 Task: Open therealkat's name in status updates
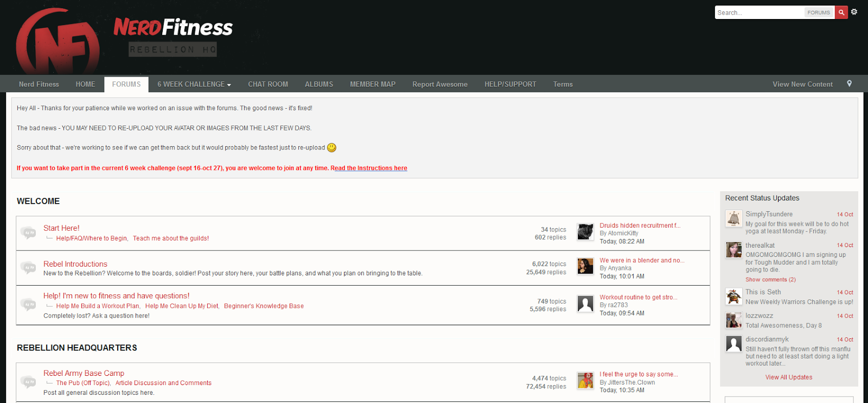click(760, 245)
